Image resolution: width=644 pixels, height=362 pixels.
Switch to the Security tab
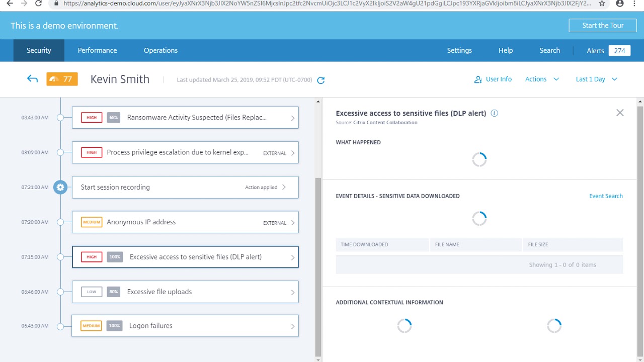[x=39, y=50]
